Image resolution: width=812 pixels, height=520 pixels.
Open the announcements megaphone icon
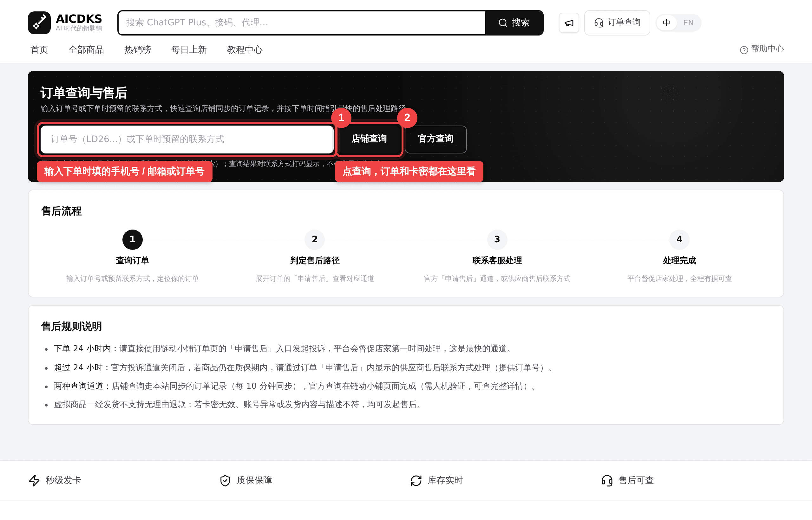point(569,23)
